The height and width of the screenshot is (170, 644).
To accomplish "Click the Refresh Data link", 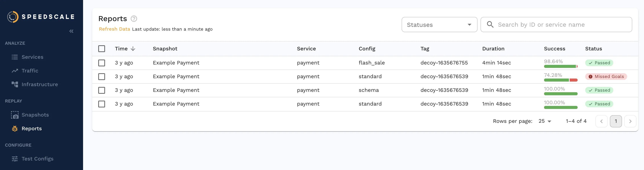I will pos(114,29).
